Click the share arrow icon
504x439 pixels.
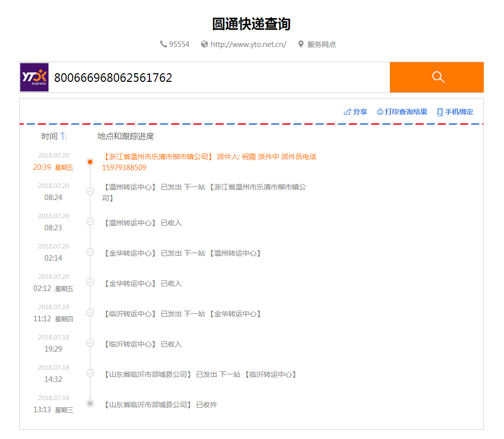(347, 112)
